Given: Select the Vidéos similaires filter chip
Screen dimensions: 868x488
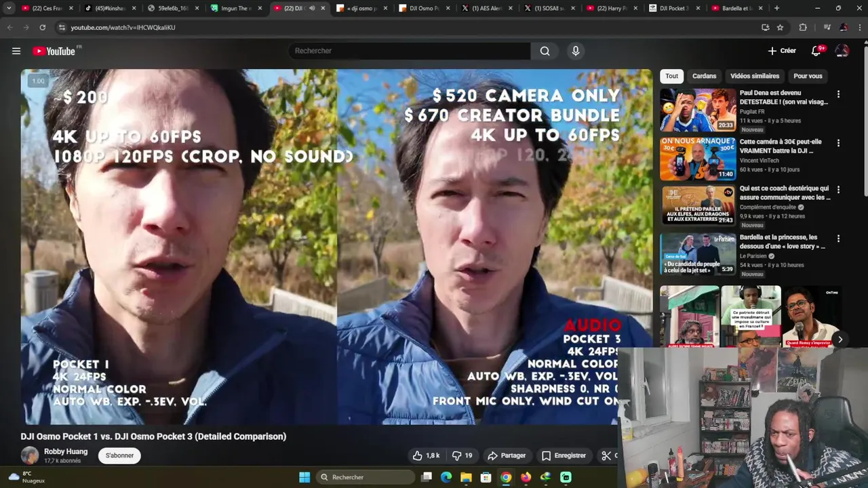Looking at the screenshot, I should tap(755, 76).
